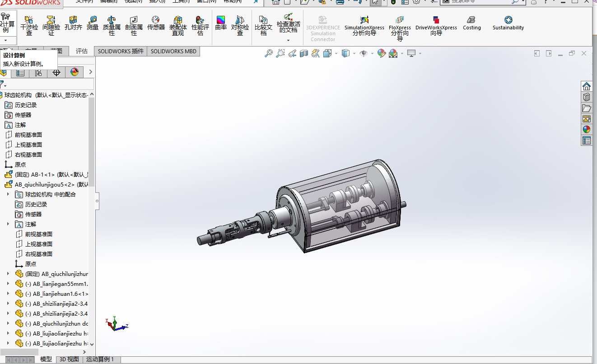The height and width of the screenshot is (364, 597).
Task: Open Design Library in task pane
Action: point(587,97)
